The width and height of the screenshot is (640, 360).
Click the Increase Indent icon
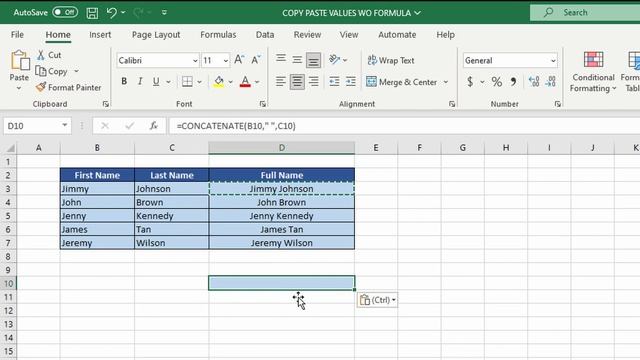point(351,82)
